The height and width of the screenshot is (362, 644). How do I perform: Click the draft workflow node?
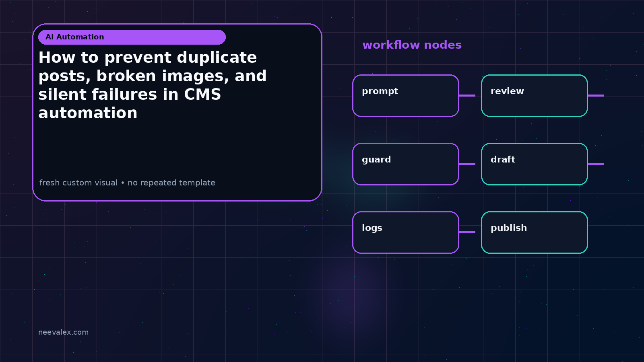click(535, 164)
